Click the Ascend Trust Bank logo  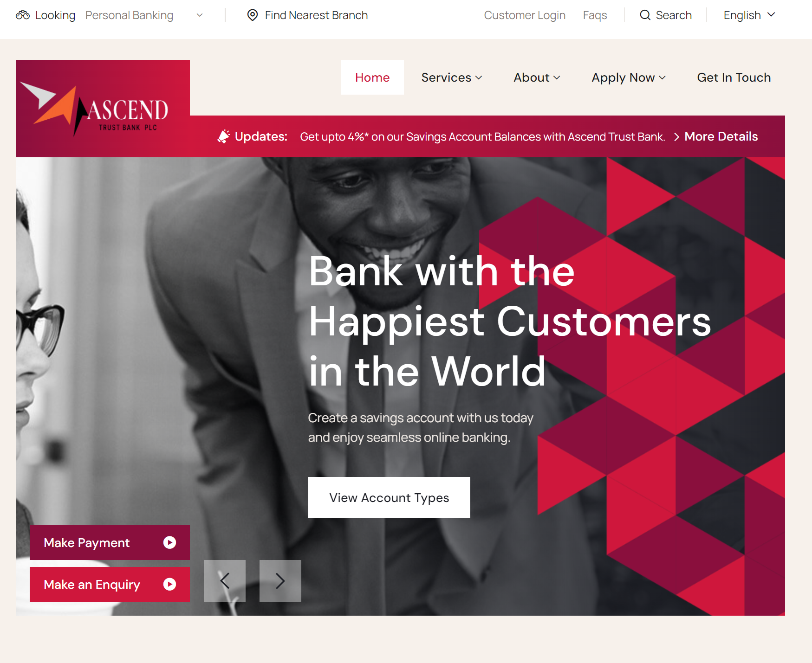coord(103,109)
